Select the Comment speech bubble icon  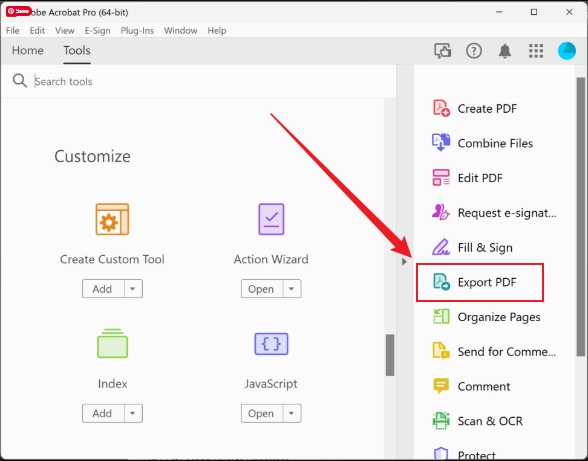pyautogui.click(x=441, y=386)
